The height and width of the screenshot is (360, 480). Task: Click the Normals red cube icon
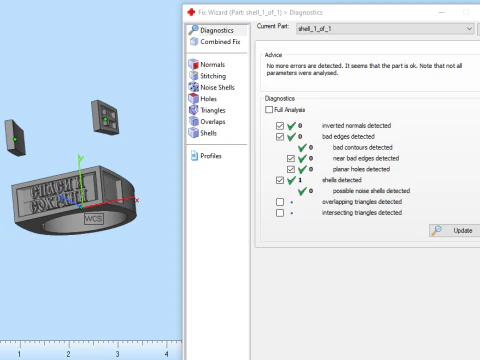tap(194, 64)
